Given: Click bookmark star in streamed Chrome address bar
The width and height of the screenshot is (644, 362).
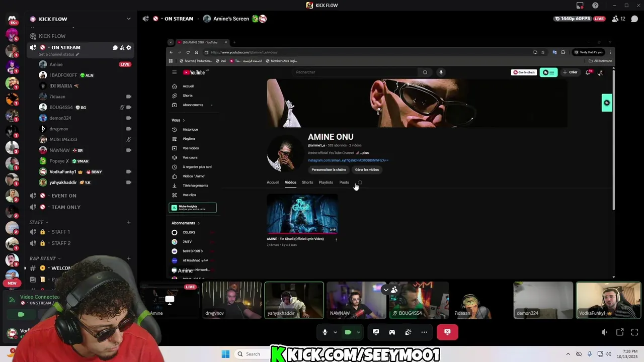Looking at the screenshot, I should point(543,52).
